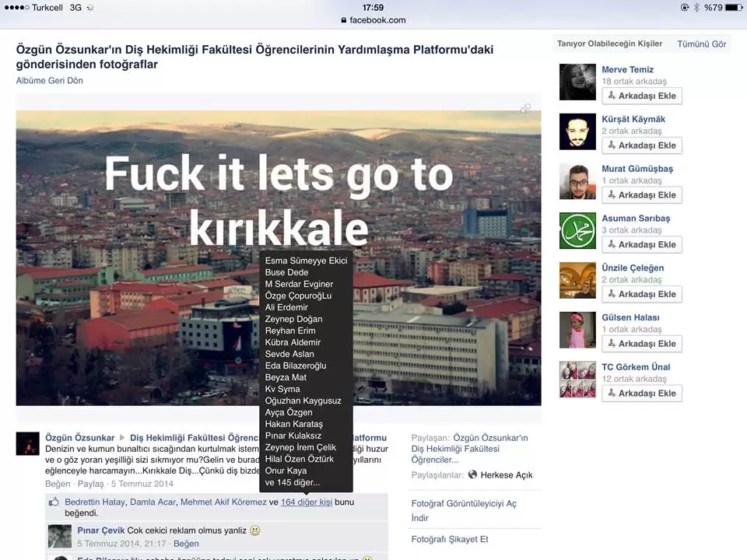Open Tümünü Gör suggestions list
This screenshot has height=560, width=747.
click(701, 44)
